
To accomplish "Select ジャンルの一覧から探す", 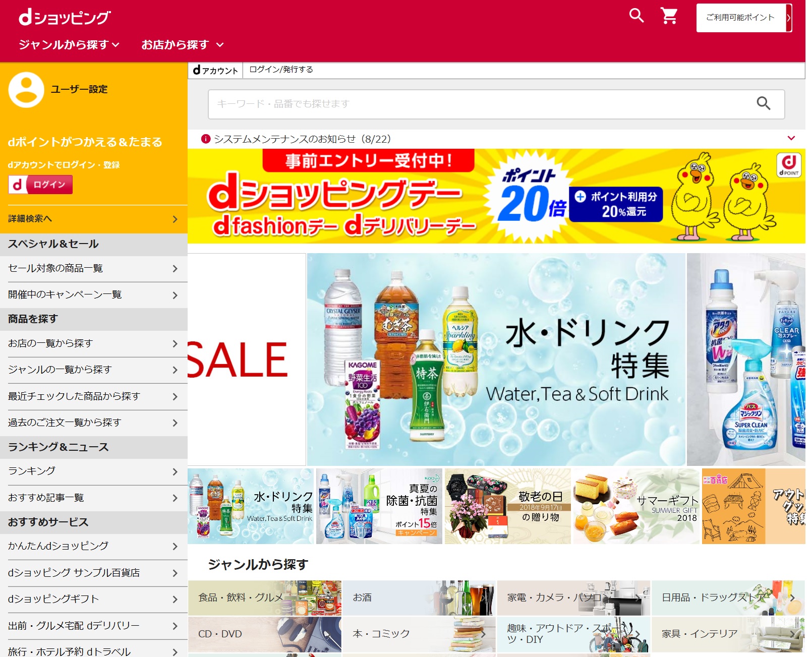I will [x=94, y=370].
